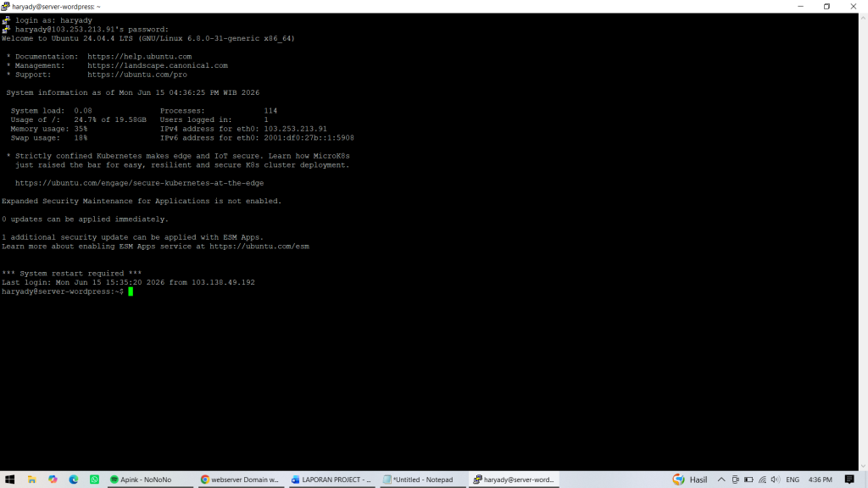Click the https://help.ubuntu.com documentation URL
The image size is (868, 488).
(140, 57)
